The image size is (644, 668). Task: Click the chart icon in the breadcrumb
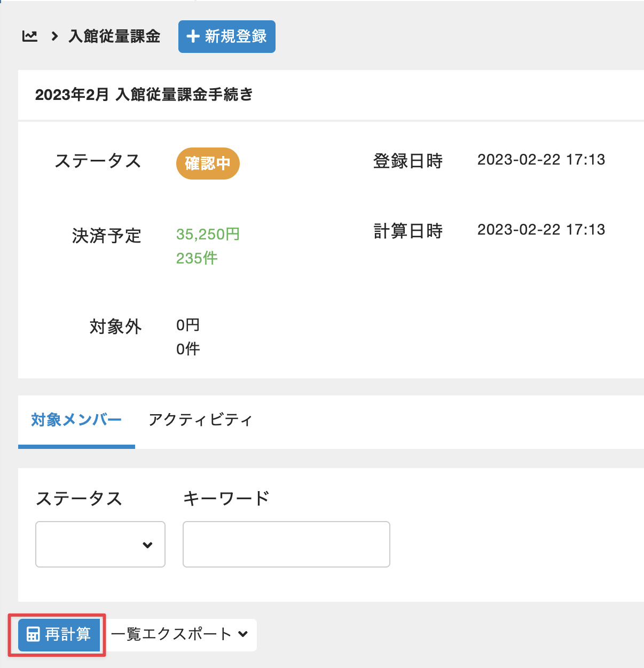[x=30, y=36]
